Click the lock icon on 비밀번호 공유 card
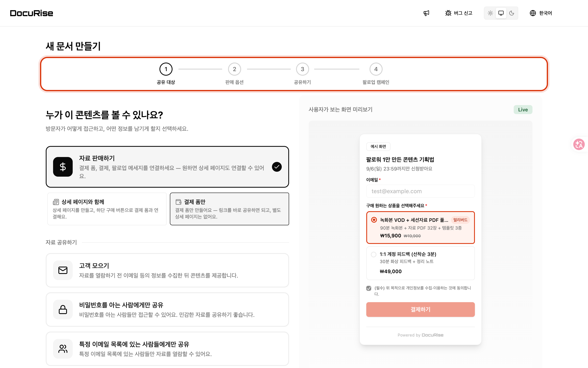 pos(63,309)
